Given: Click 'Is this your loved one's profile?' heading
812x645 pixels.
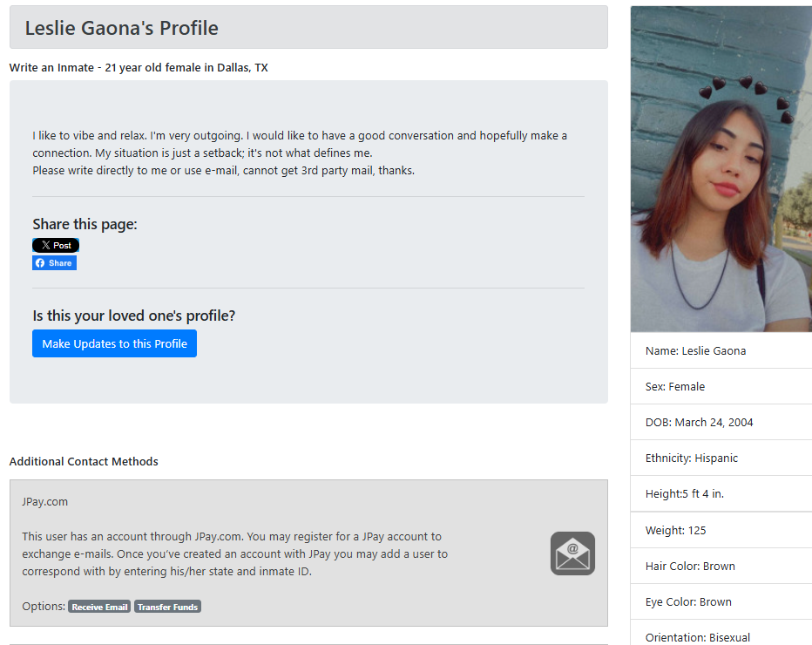Looking at the screenshot, I should click(x=133, y=316).
